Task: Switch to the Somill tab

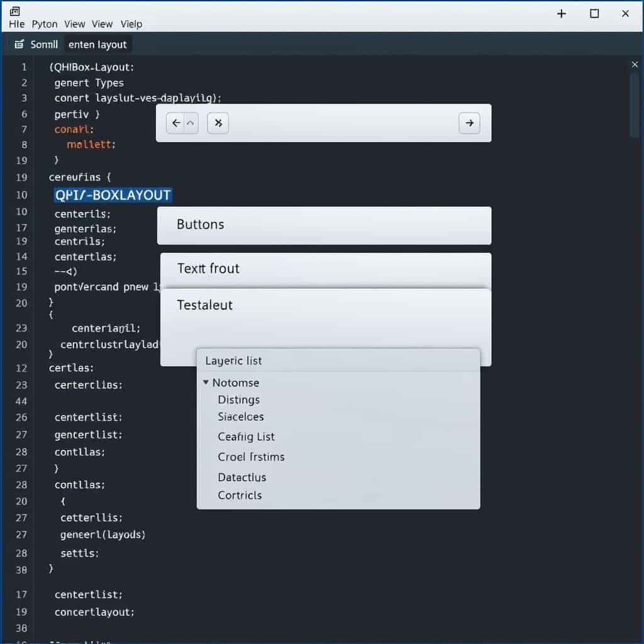Action: click(x=44, y=45)
